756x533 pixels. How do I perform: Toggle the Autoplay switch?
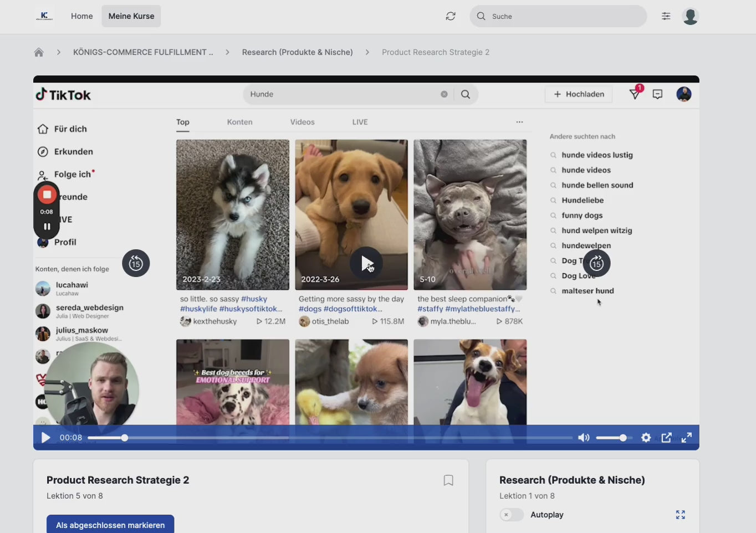click(511, 515)
